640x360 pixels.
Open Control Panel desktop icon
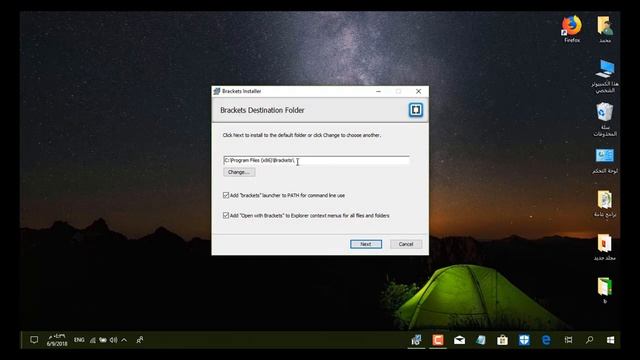(605, 162)
